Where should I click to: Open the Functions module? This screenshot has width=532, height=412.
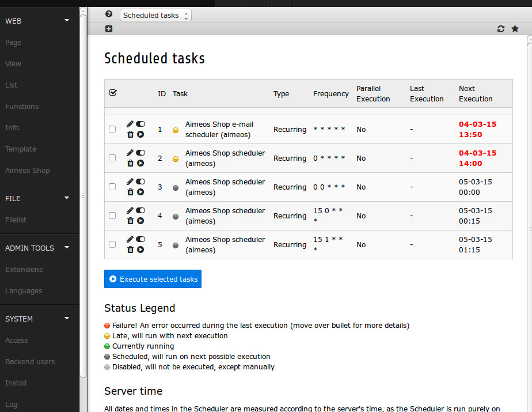coord(22,106)
